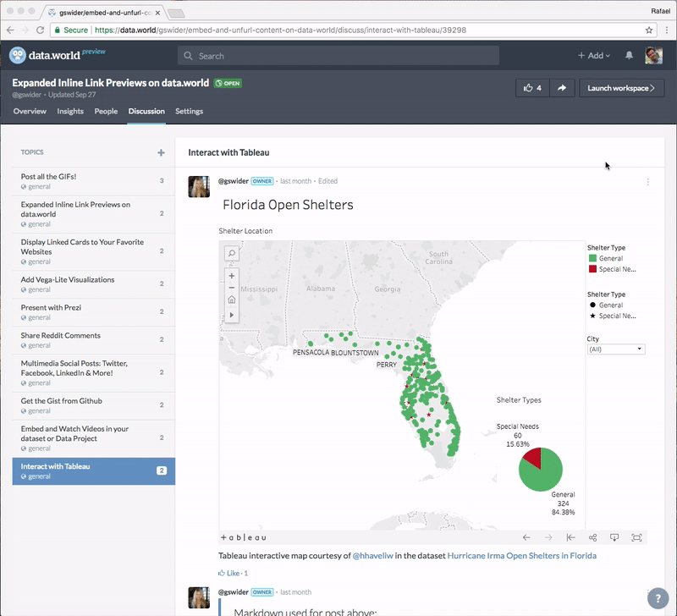Viewport: 677px width, 616px height.
Task: Open the Add dropdown
Action: 594,55
